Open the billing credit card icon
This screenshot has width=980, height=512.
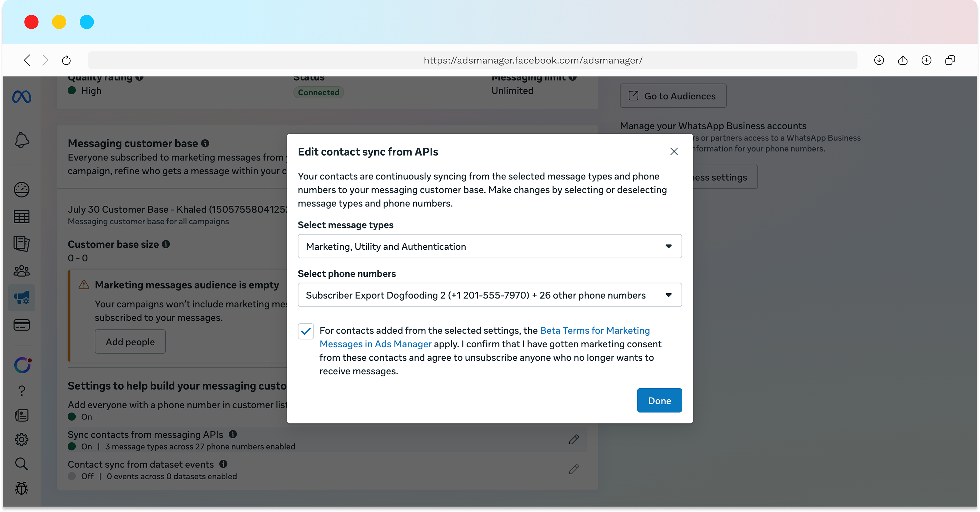point(22,325)
